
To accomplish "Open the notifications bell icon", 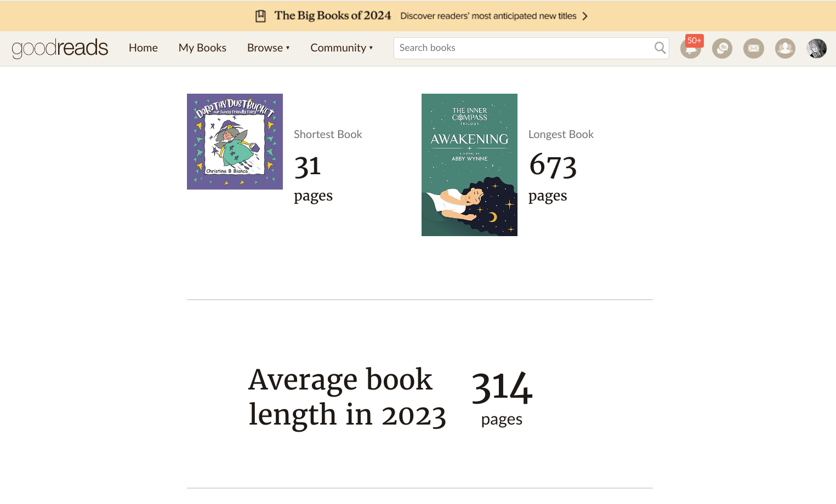I will (690, 50).
